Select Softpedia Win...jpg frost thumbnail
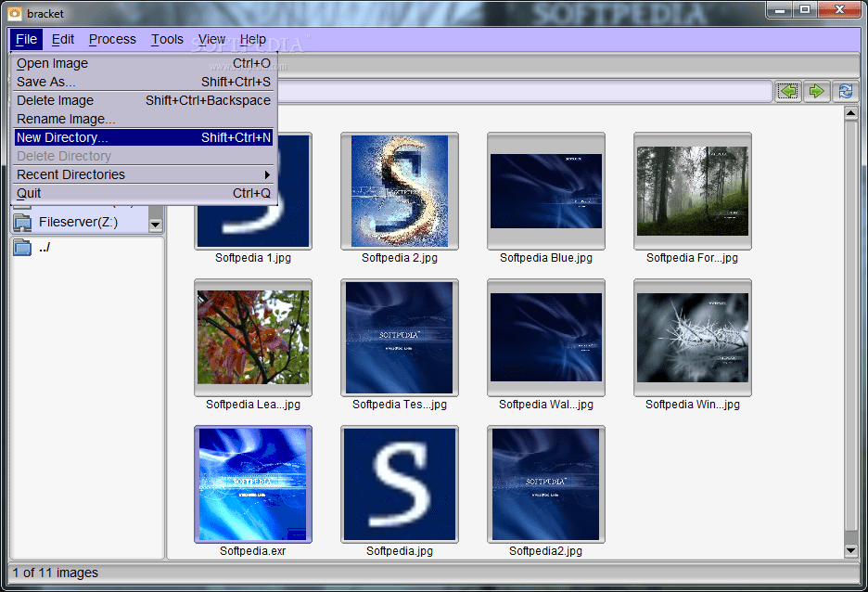Viewport: 868px width, 592px height. [693, 338]
